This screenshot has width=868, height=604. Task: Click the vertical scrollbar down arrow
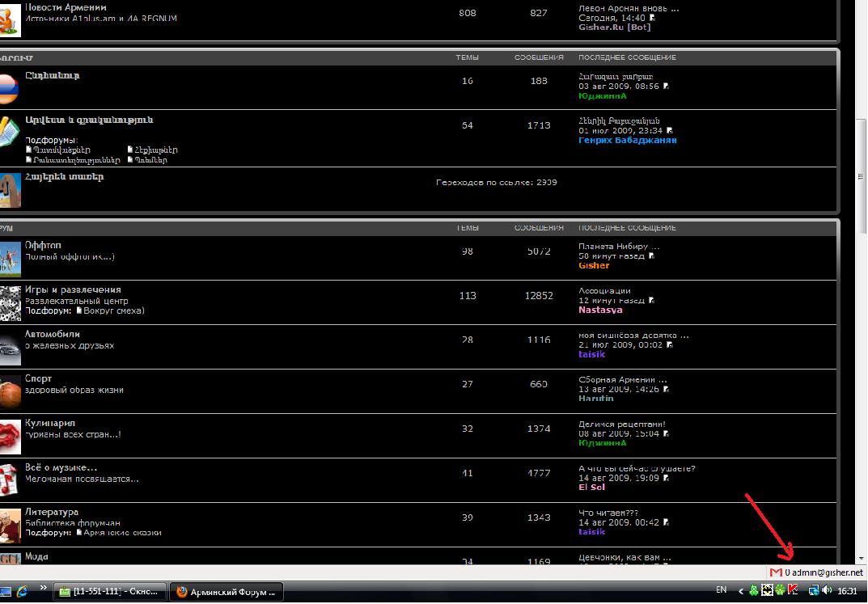(x=861, y=558)
